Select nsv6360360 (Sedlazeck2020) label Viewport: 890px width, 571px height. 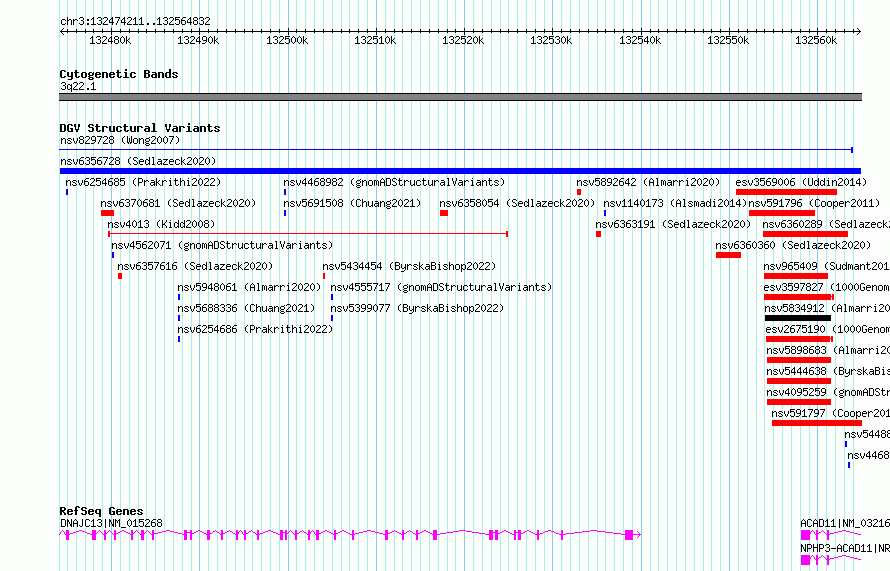point(793,245)
